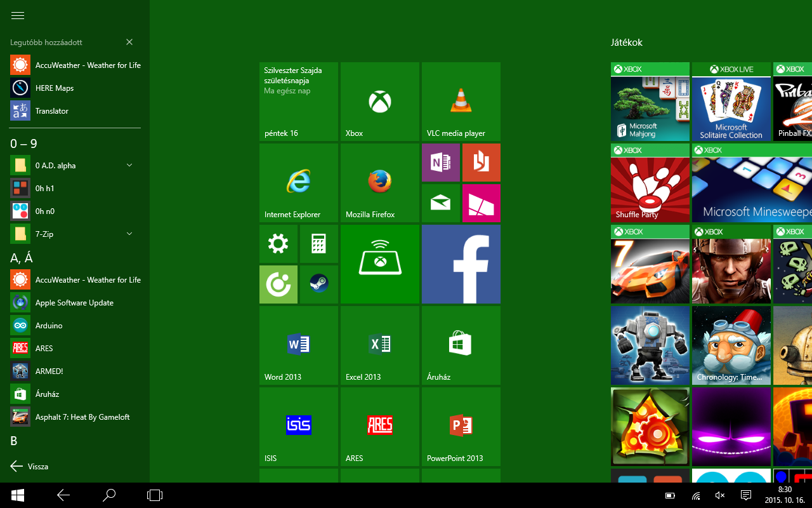Open the hamburger menu in the Start panel
The image size is (812, 508).
pyautogui.click(x=18, y=16)
